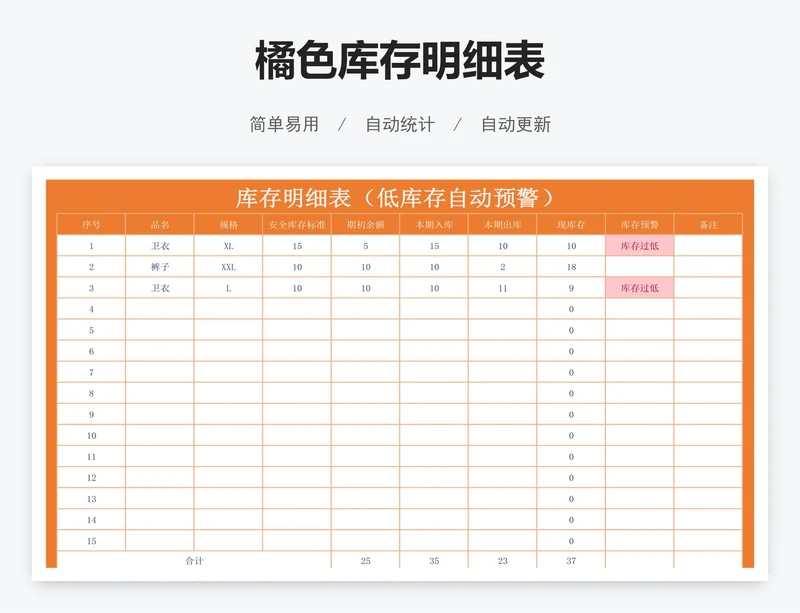Select the 备注 column header

(x=708, y=225)
